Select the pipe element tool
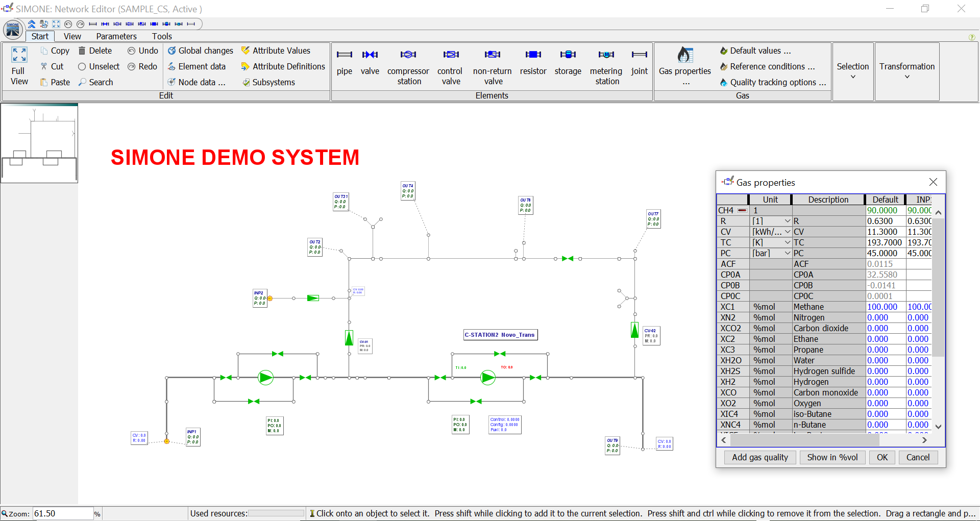The height and width of the screenshot is (521, 980). (x=345, y=64)
